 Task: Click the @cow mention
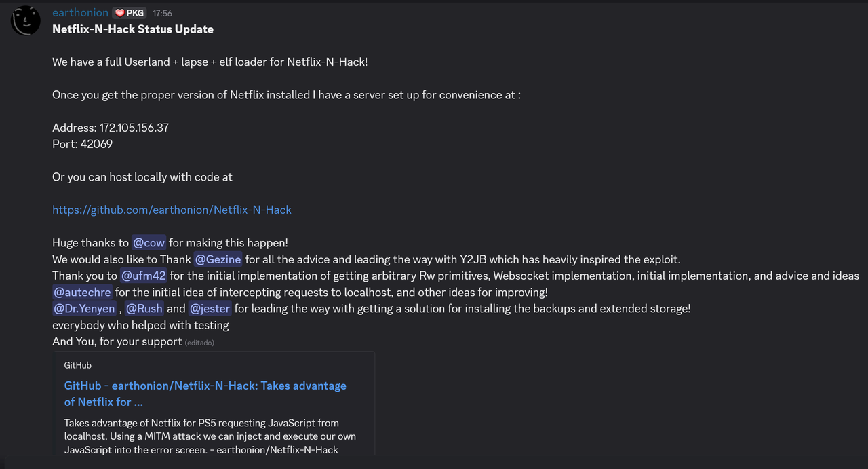click(x=149, y=242)
